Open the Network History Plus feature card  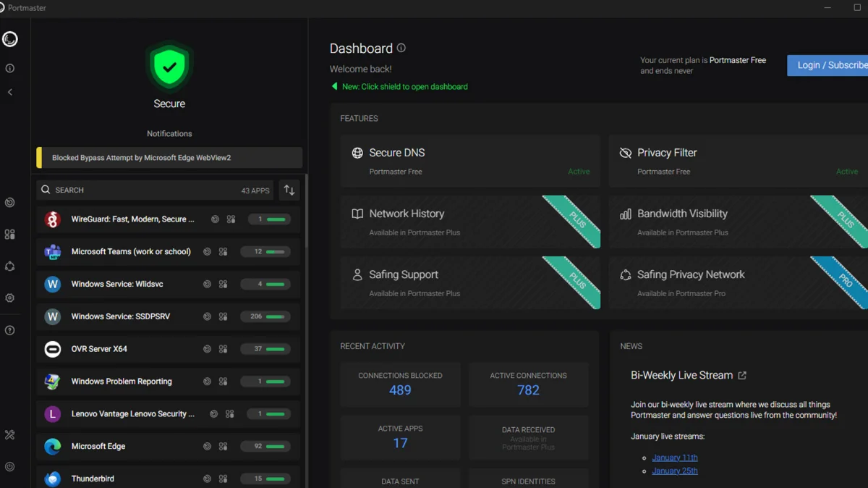coord(470,222)
